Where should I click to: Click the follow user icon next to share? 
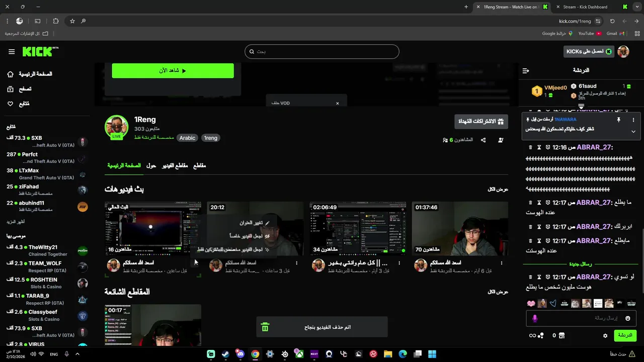pyautogui.click(x=501, y=140)
